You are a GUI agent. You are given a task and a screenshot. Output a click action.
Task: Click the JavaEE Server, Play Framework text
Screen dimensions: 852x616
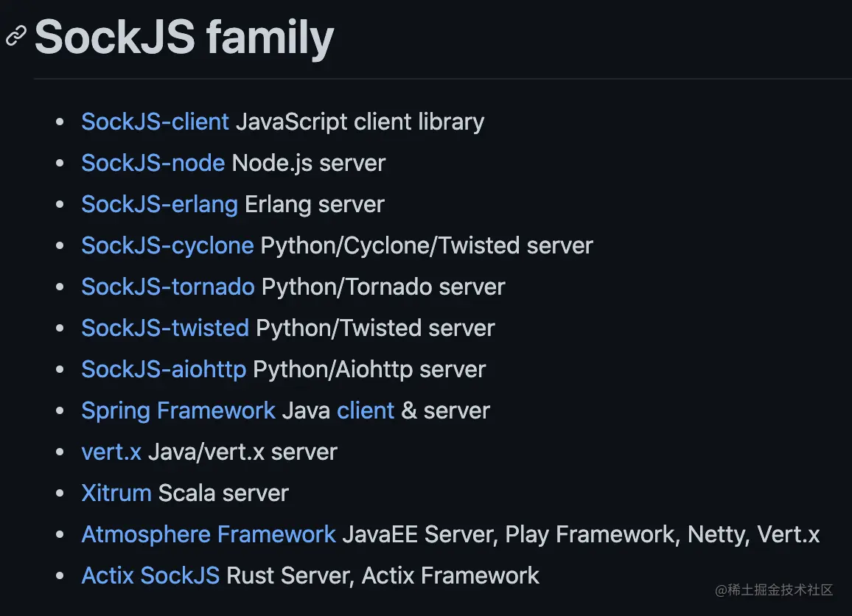click(x=511, y=534)
